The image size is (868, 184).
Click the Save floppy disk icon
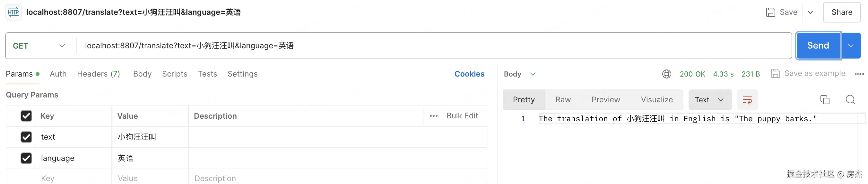[770, 13]
